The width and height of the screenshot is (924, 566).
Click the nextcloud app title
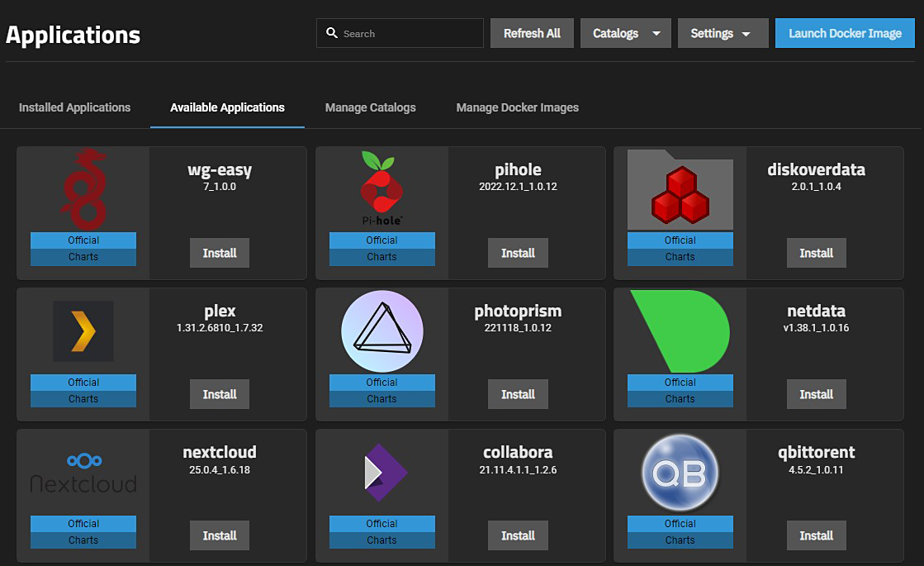pyautogui.click(x=220, y=452)
